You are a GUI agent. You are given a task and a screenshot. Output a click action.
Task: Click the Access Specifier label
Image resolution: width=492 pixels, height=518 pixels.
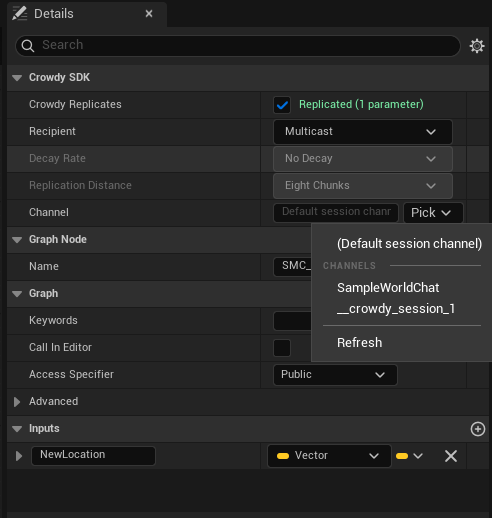71,374
